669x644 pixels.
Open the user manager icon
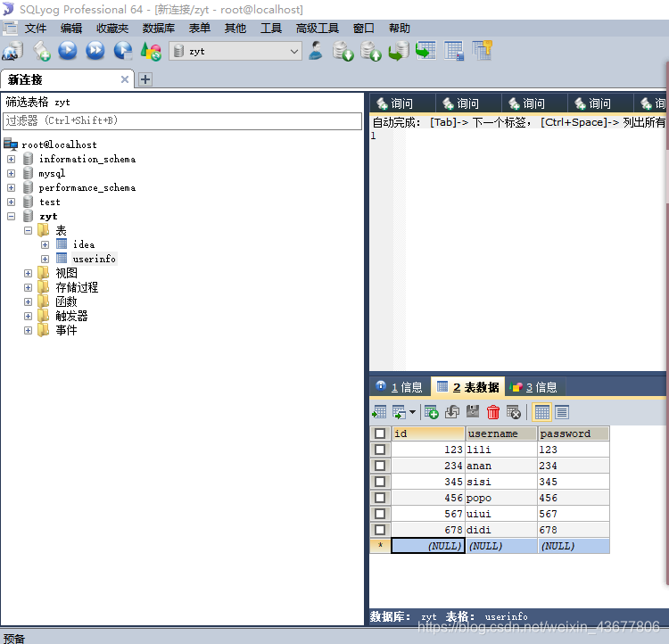coord(316,51)
